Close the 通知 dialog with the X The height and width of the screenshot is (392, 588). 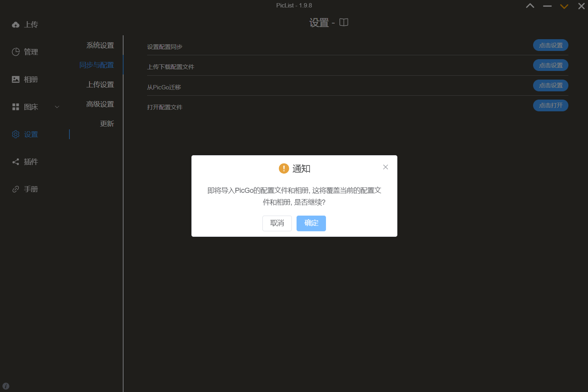pos(386,167)
